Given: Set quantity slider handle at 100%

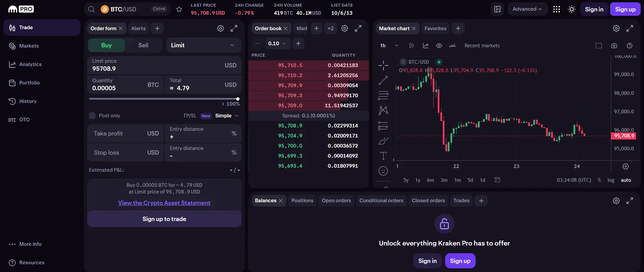Looking at the screenshot, I should [x=238, y=99].
